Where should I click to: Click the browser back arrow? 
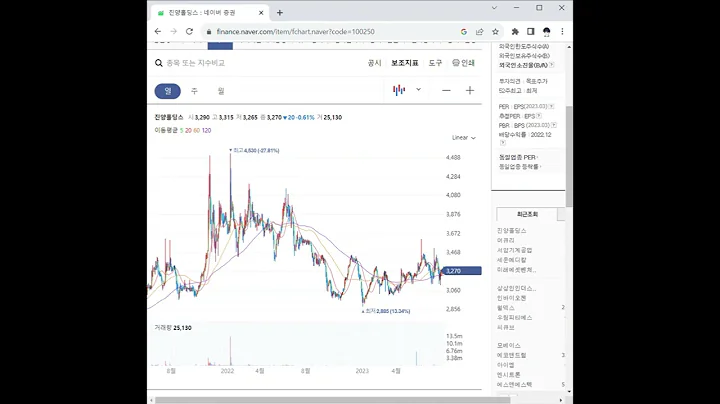point(158,32)
